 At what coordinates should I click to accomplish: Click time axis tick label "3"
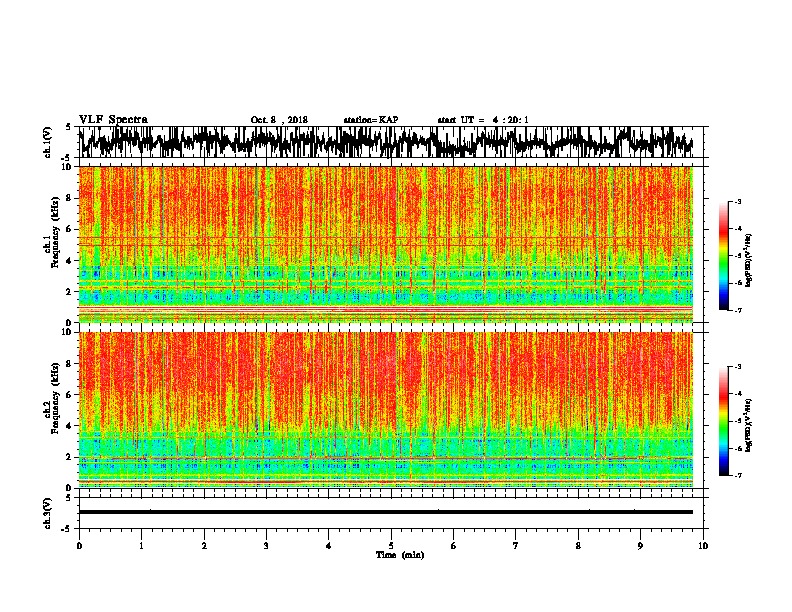266,545
